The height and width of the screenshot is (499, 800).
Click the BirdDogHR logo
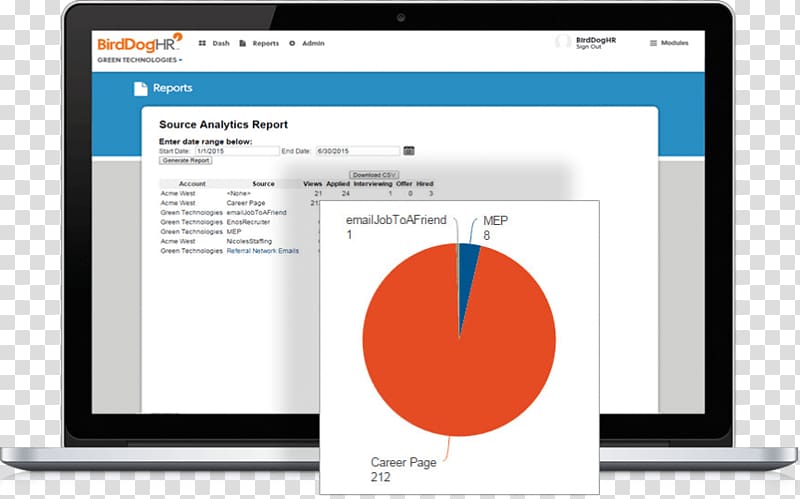pos(139,43)
